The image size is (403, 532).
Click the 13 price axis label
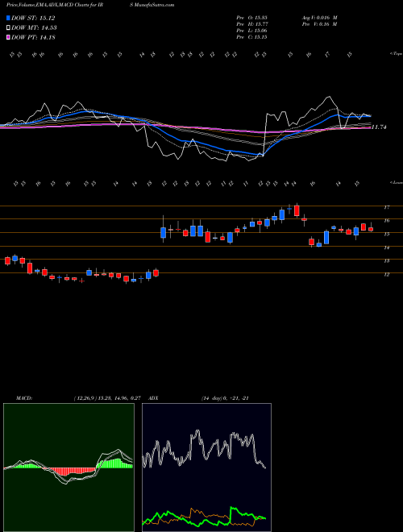click(x=387, y=261)
